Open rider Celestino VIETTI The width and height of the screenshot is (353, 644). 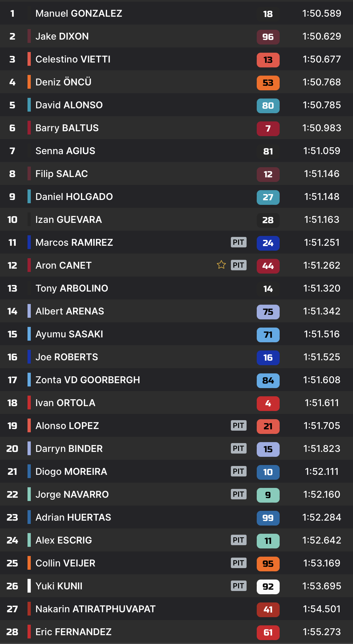point(73,59)
